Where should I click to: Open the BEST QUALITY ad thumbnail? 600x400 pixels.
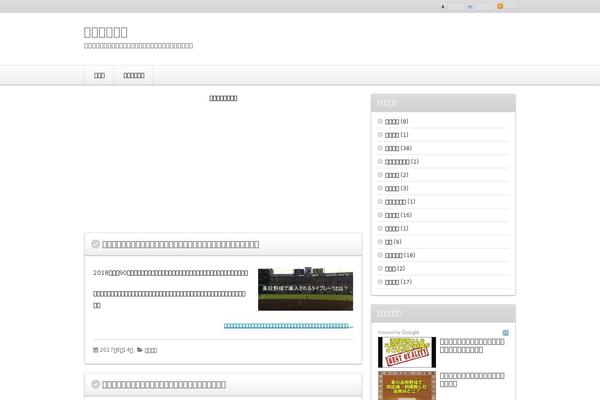(x=407, y=352)
